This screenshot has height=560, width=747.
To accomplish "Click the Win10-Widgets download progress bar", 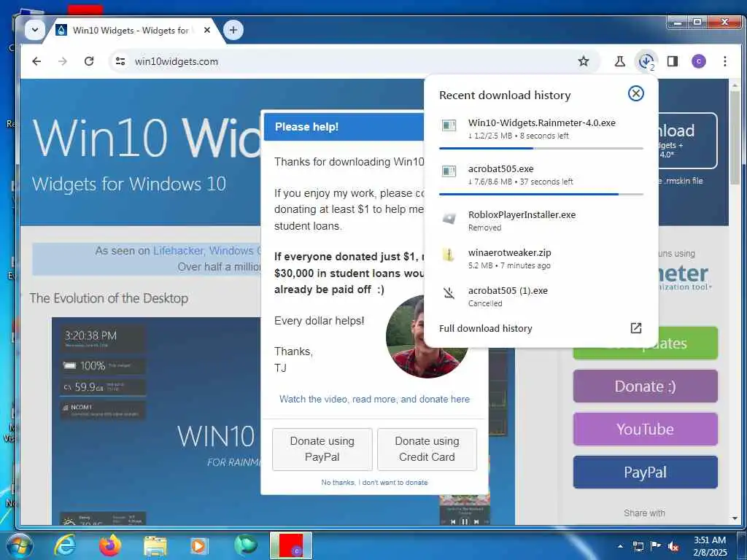I will (541, 148).
